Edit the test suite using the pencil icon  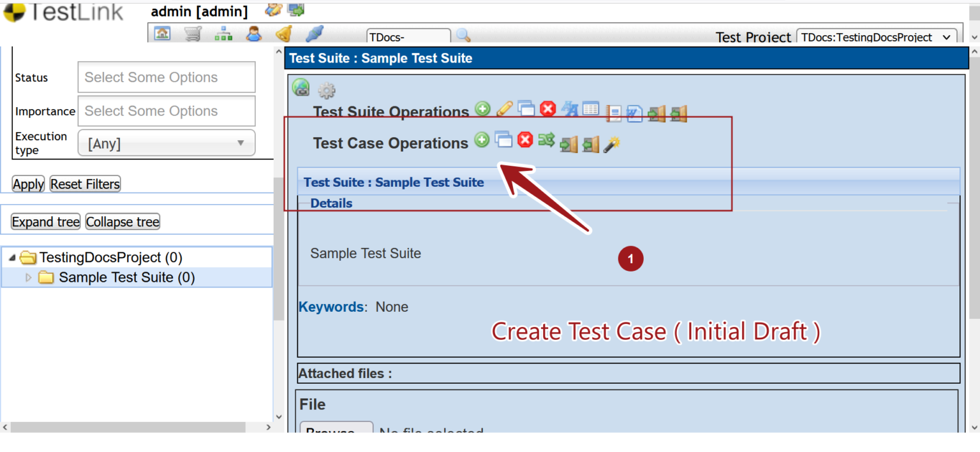coord(504,108)
